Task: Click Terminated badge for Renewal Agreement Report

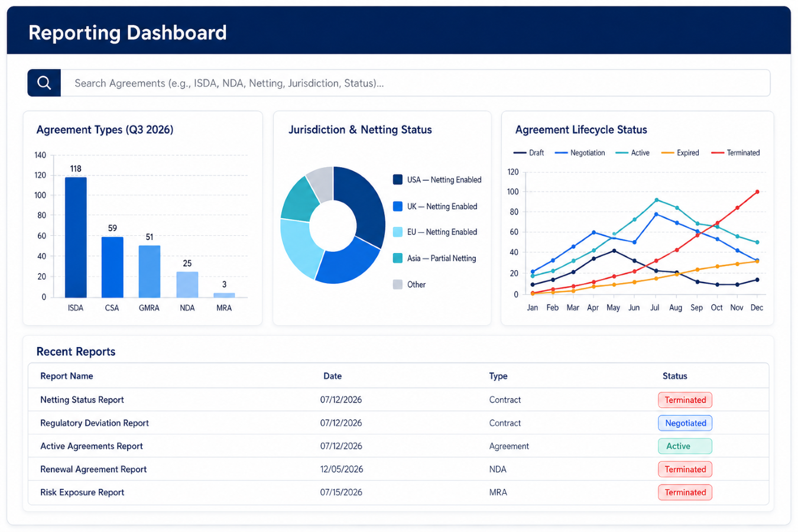Action: tap(685, 469)
